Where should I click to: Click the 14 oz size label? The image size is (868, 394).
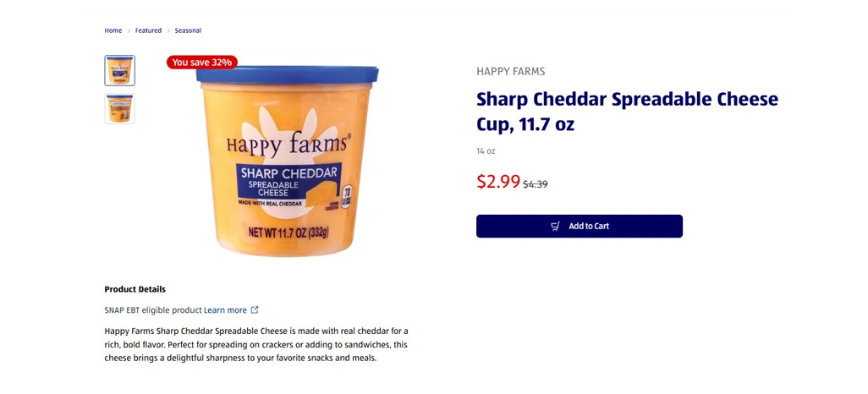(x=486, y=151)
